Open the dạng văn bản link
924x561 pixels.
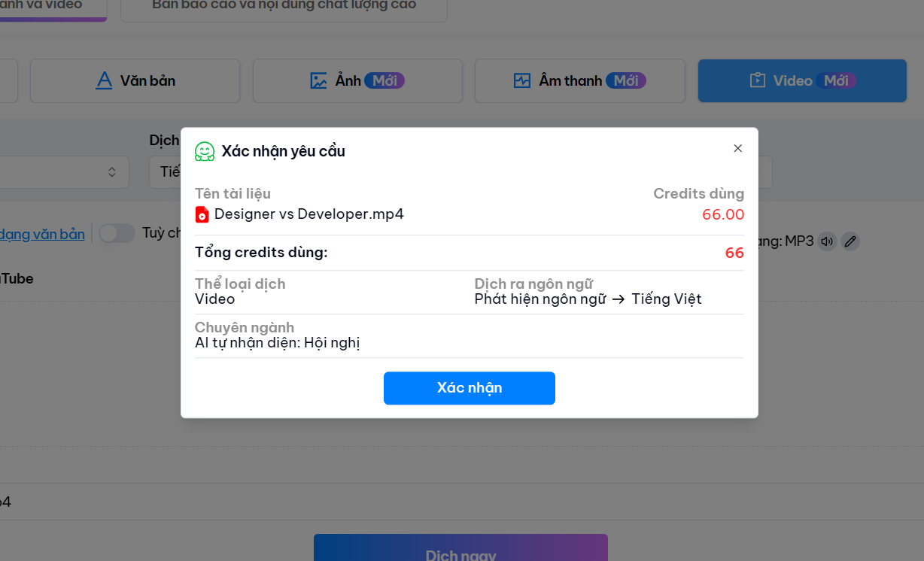[42, 234]
